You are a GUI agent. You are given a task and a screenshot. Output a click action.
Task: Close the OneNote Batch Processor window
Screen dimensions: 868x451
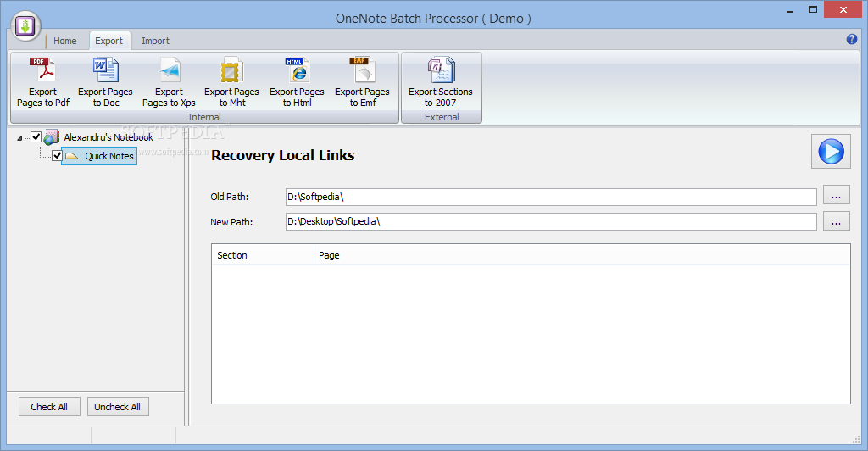(x=843, y=10)
